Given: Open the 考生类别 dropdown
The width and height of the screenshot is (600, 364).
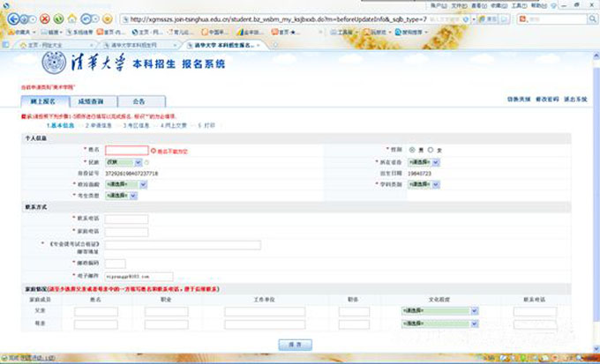Looking at the screenshot, I should click(x=121, y=196).
